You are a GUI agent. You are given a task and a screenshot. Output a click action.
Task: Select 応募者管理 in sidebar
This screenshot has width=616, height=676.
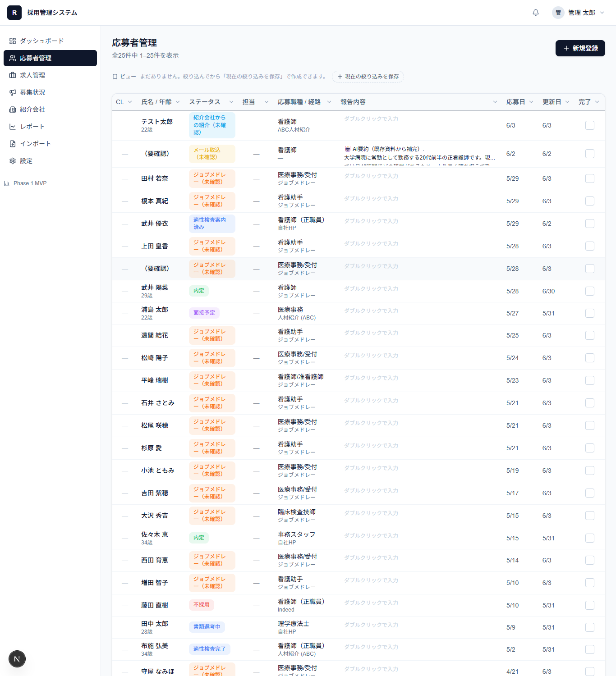pos(50,58)
